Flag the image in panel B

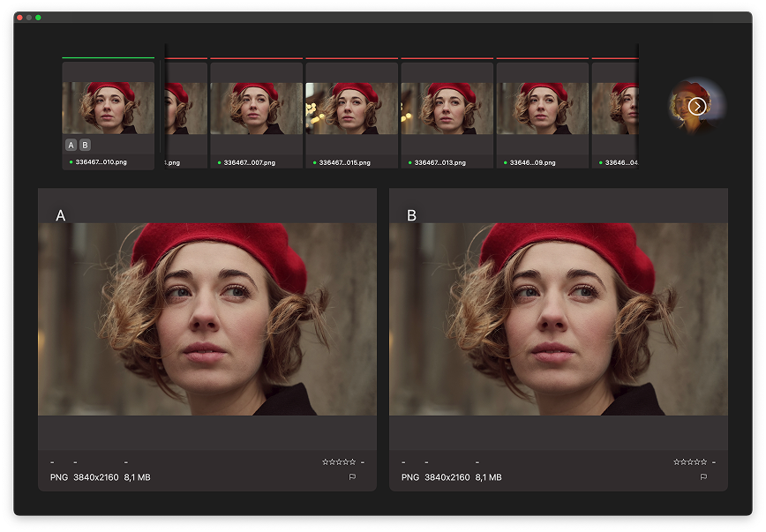pyautogui.click(x=703, y=477)
